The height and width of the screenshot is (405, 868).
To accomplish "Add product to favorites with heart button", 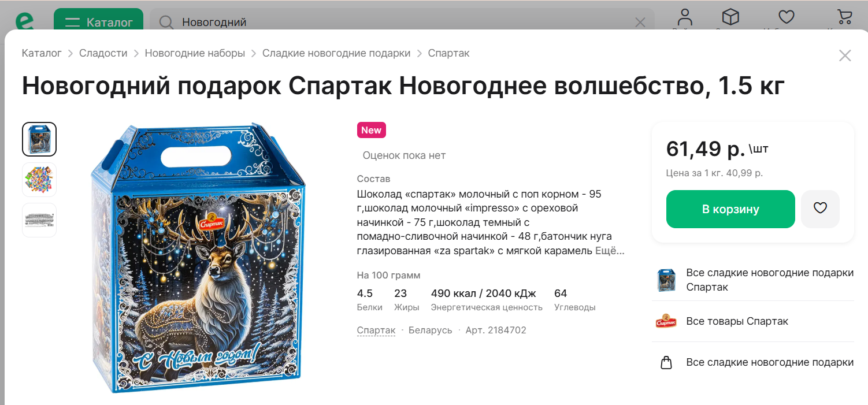I will pyautogui.click(x=820, y=209).
